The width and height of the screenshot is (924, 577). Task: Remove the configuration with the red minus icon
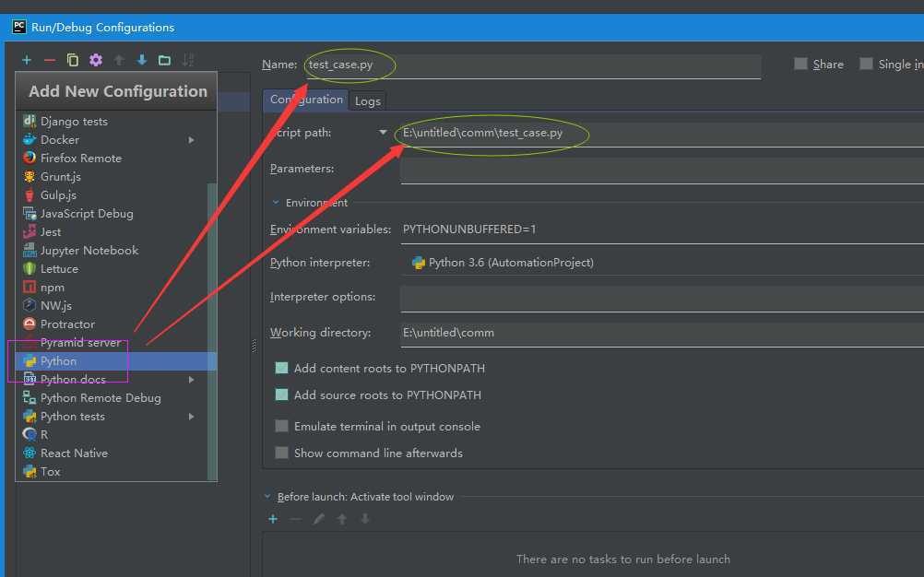(x=50, y=60)
